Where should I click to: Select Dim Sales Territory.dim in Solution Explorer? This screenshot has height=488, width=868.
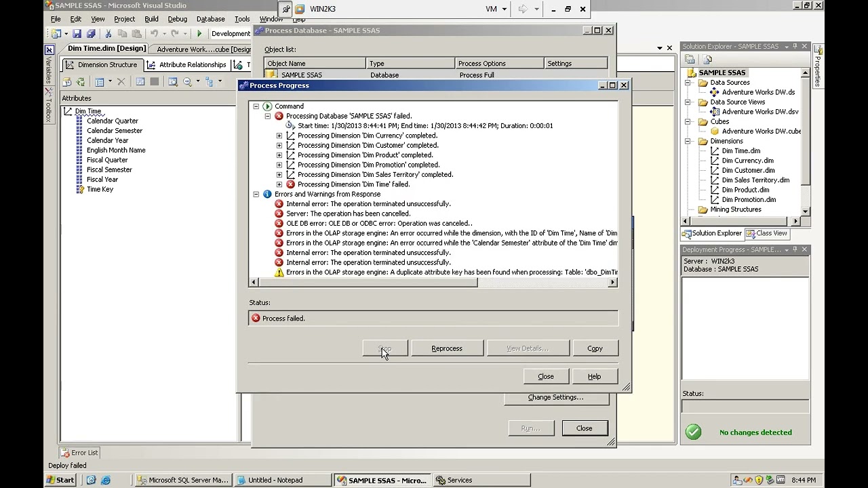(755, 180)
